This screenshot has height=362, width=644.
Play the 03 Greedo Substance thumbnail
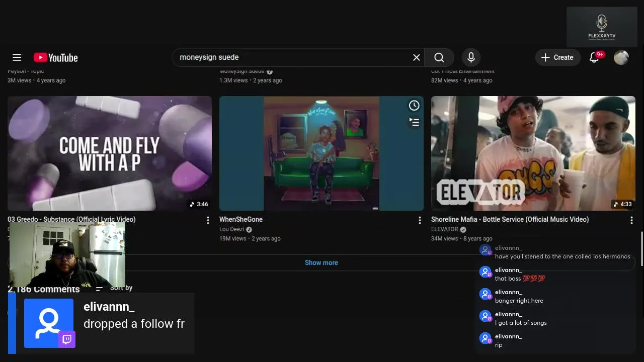110,153
